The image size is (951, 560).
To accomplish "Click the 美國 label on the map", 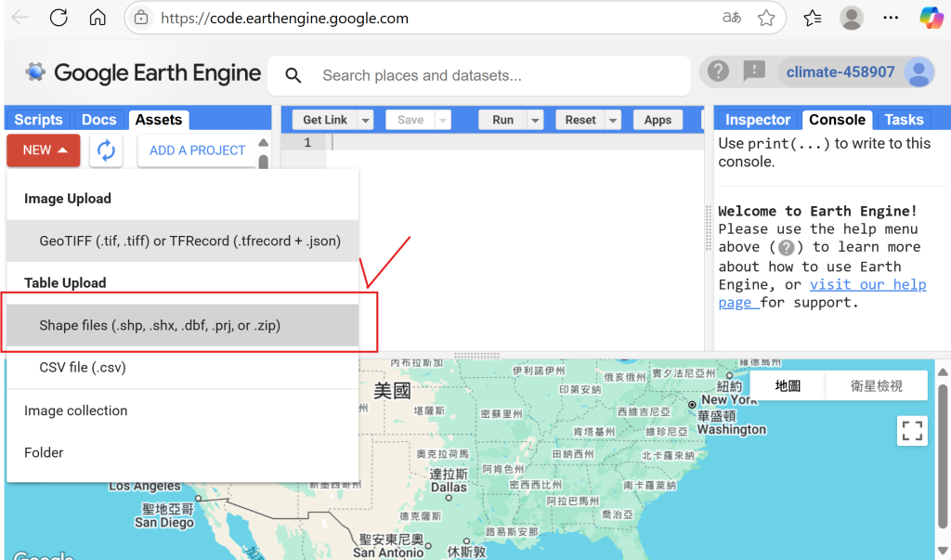I will [x=392, y=390].
